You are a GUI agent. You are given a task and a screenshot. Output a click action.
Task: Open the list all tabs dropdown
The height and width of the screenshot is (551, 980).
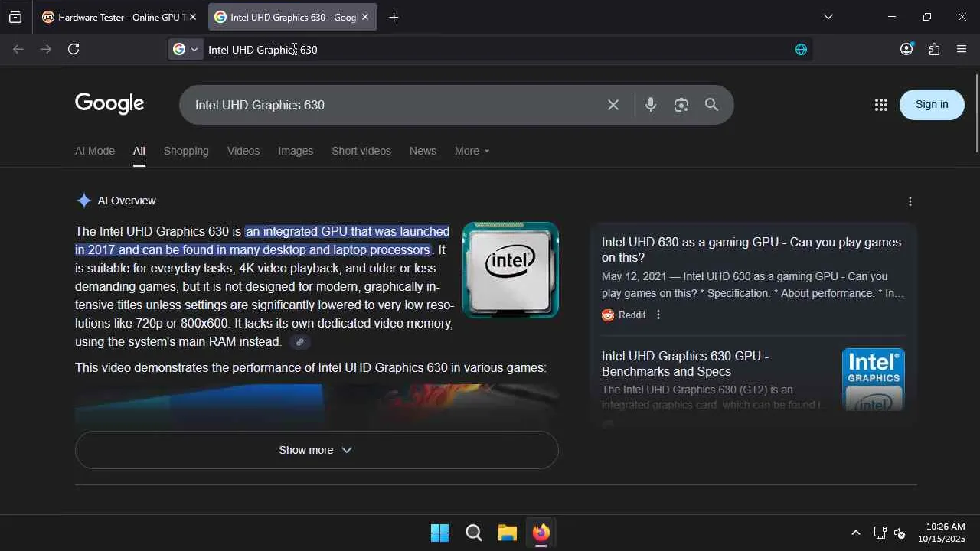828,17
